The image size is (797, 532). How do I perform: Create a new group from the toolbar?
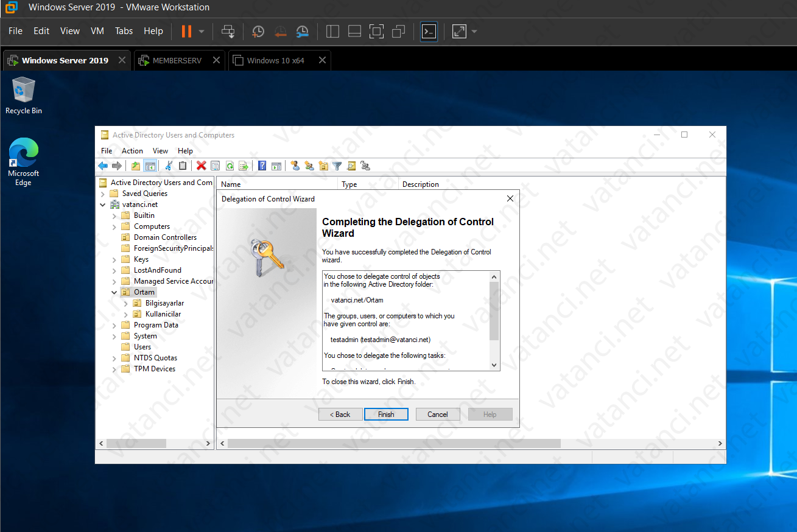309,166
